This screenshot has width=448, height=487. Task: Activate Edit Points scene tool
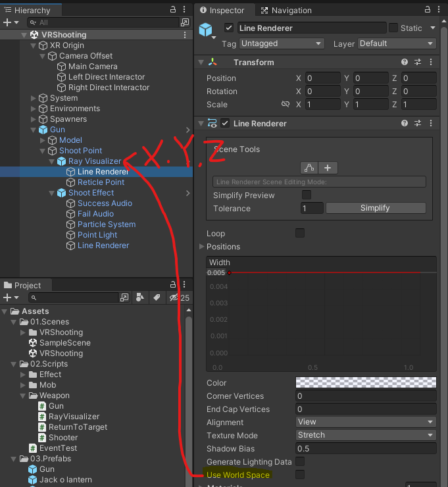(309, 168)
